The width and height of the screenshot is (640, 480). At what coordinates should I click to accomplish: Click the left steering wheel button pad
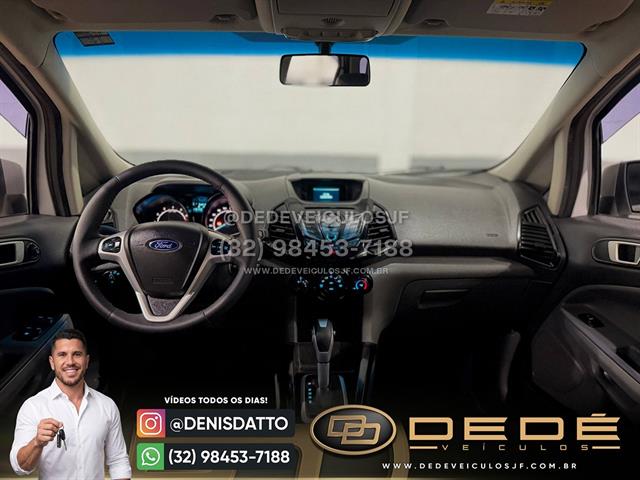pyautogui.click(x=111, y=244)
